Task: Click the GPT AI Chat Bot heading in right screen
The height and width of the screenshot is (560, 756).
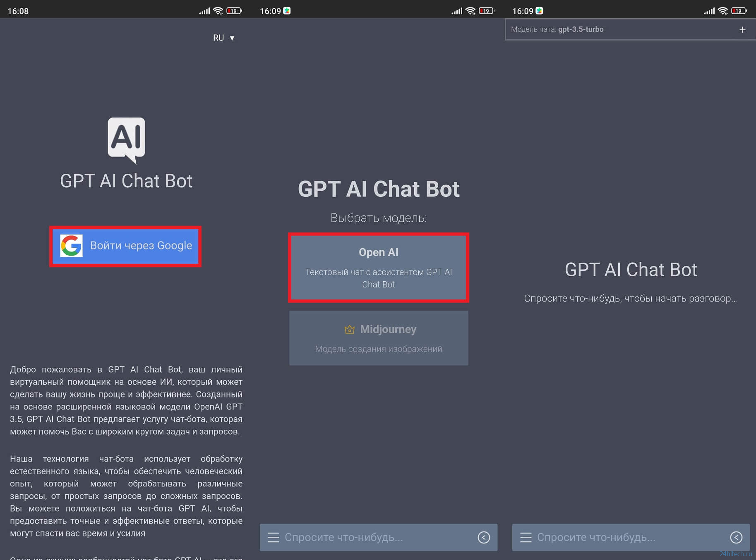Action: pos(631,270)
